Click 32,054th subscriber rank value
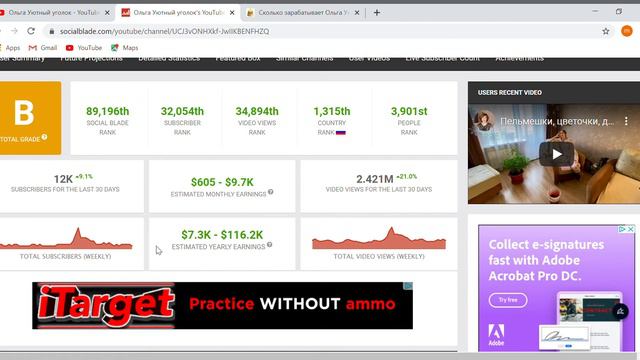Screen dimensions: 640x360 [182, 111]
